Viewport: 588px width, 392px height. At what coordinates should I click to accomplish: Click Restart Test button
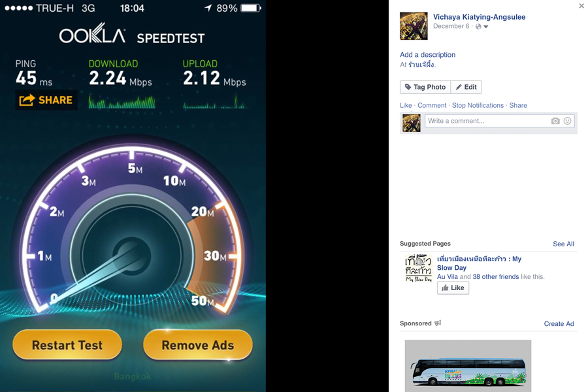(67, 345)
